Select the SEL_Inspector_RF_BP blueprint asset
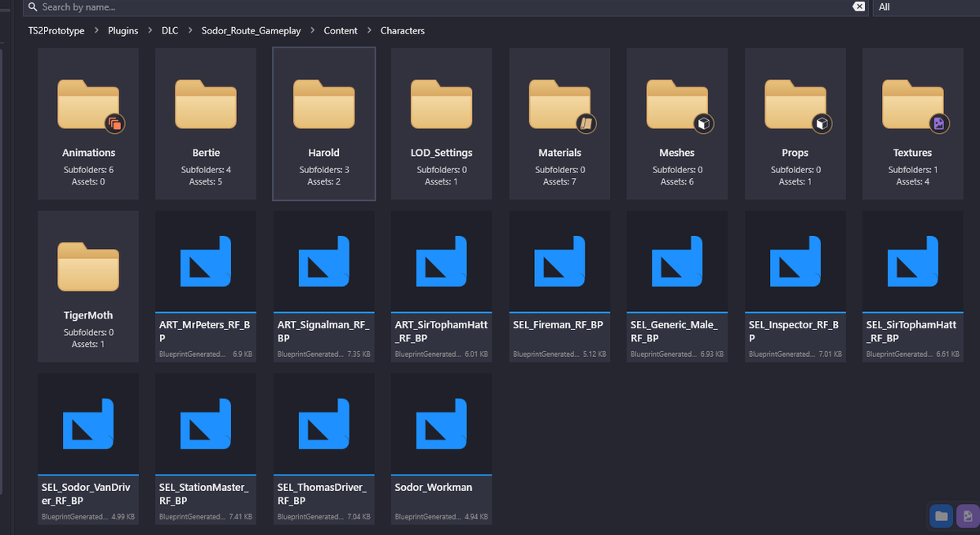Image resolution: width=980 pixels, height=535 pixels. tap(795, 287)
